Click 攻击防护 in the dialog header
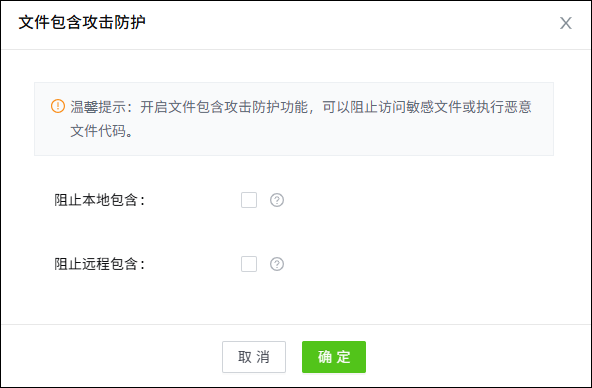This screenshot has height=388, width=592. tap(114, 23)
